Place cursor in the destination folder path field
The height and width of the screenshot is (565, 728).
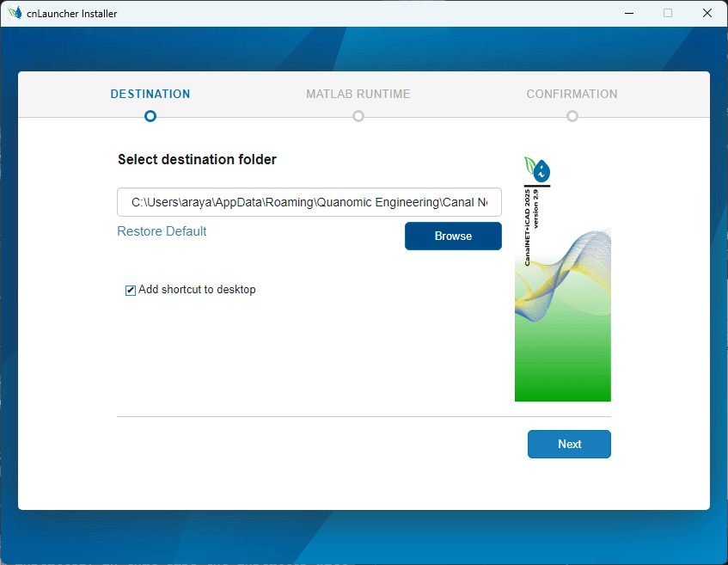pyautogui.click(x=309, y=201)
